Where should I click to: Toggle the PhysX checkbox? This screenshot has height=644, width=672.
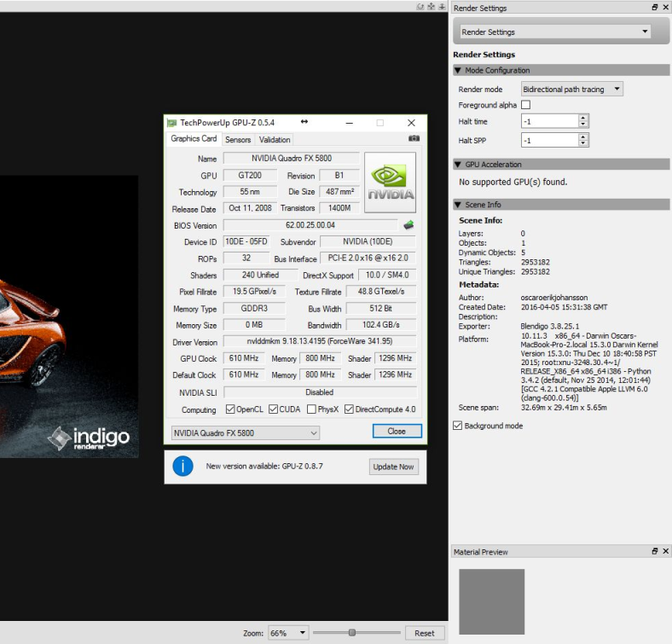point(311,409)
